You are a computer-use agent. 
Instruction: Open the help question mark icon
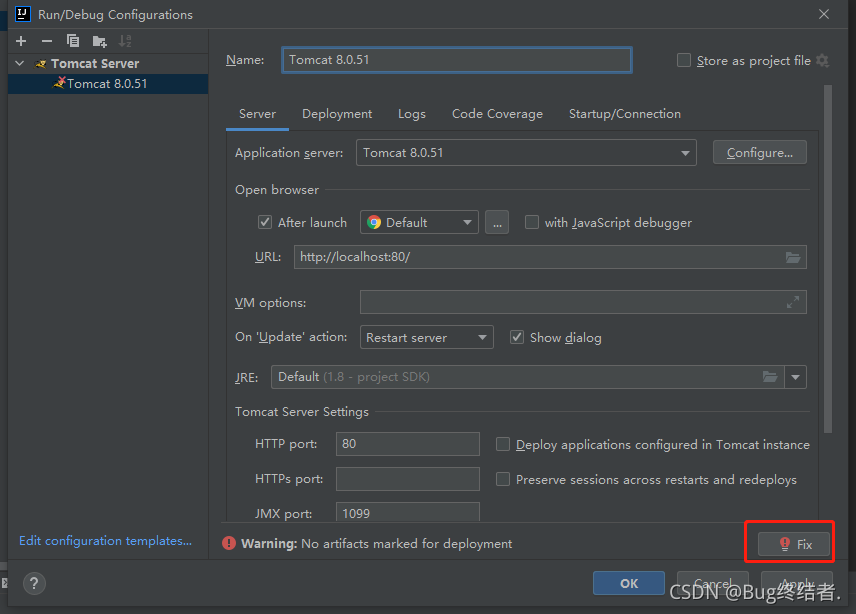(x=34, y=583)
